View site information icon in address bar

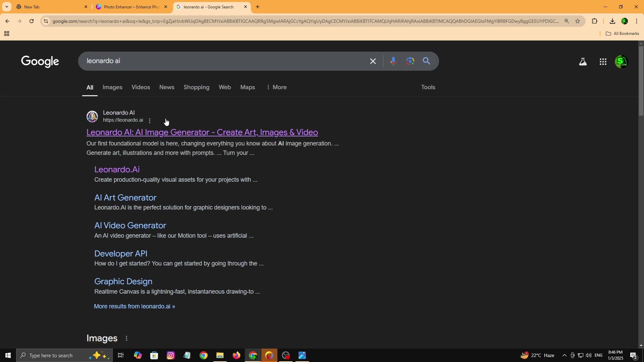click(46, 21)
